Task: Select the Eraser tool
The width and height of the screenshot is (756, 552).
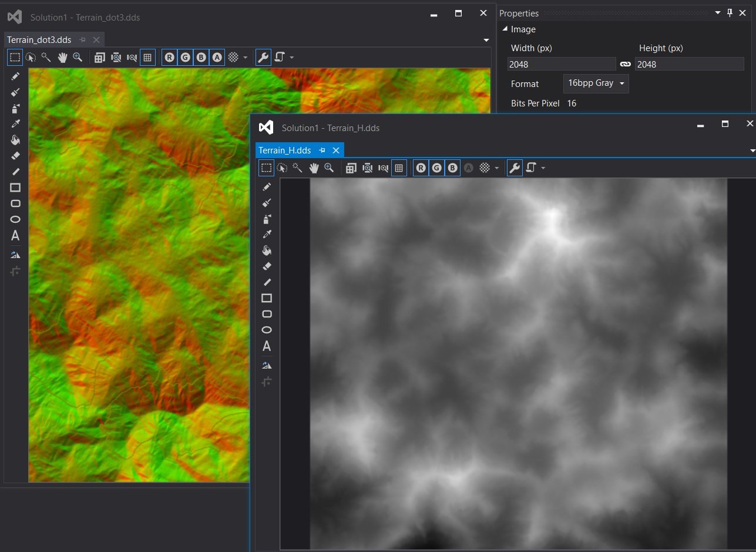Action: [x=15, y=155]
